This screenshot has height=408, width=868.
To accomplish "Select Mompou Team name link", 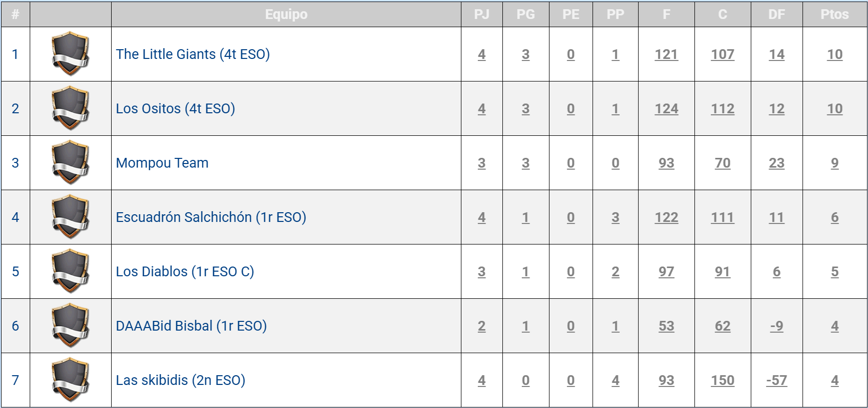I will coord(162,163).
